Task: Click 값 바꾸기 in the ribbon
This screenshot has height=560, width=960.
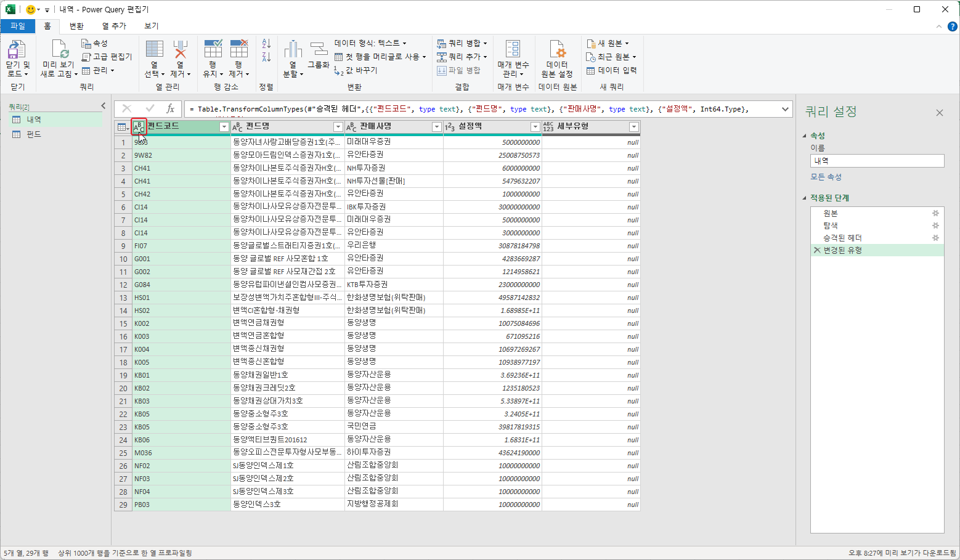Action: pos(356,70)
